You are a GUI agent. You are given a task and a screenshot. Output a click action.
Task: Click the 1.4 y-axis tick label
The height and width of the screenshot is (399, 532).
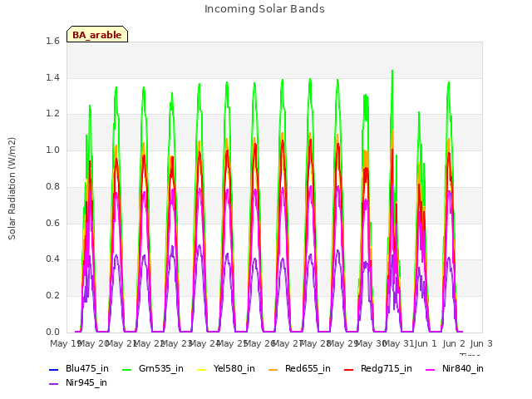[52, 77]
